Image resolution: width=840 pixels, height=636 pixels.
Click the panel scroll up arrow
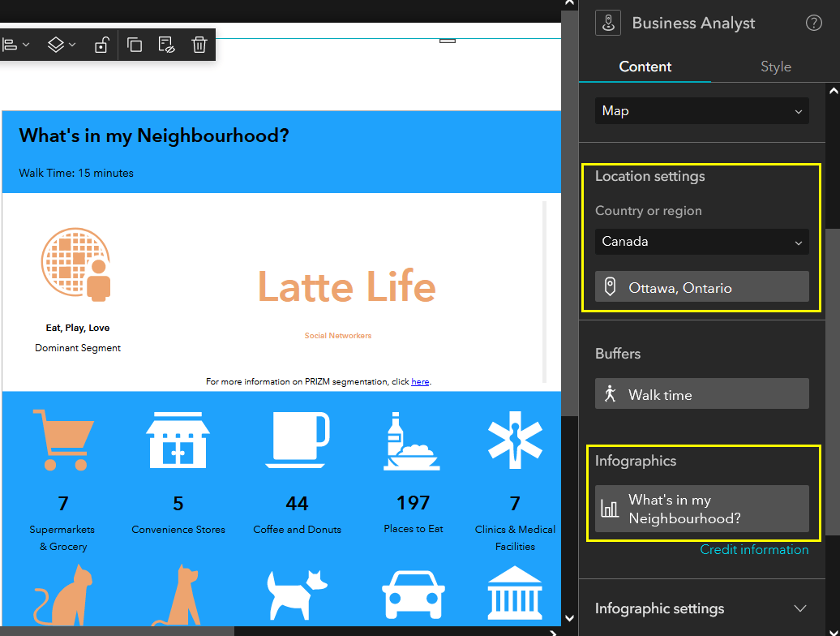click(x=833, y=91)
